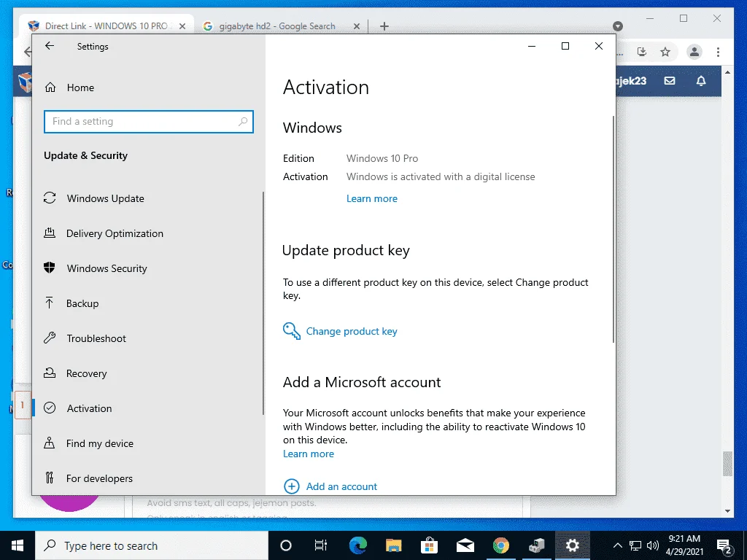Switch to Direct Link WINDOWS 10 PRO tab
The image size is (747, 560).
106,26
